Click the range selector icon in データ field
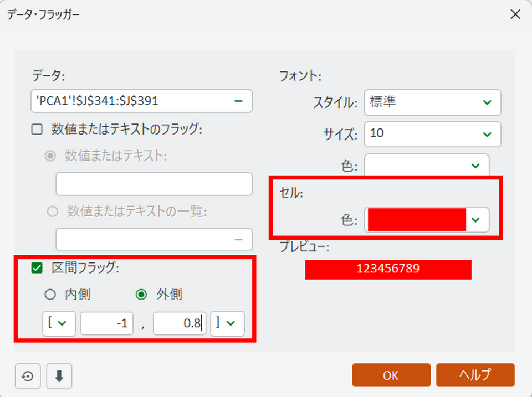 239,101
